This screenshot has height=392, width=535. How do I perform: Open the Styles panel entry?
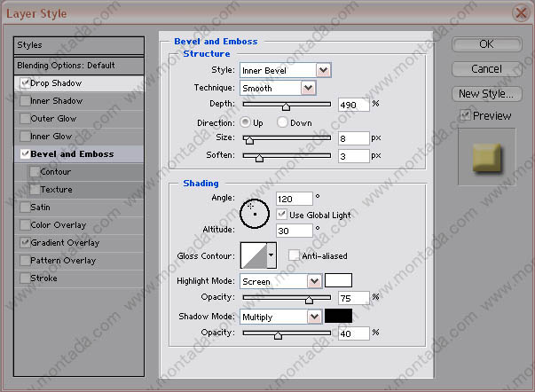pyautogui.click(x=79, y=45)
